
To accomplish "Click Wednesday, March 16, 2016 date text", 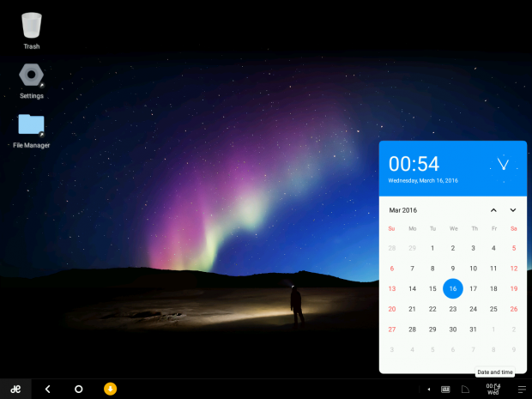I will [x=423, y=180].
